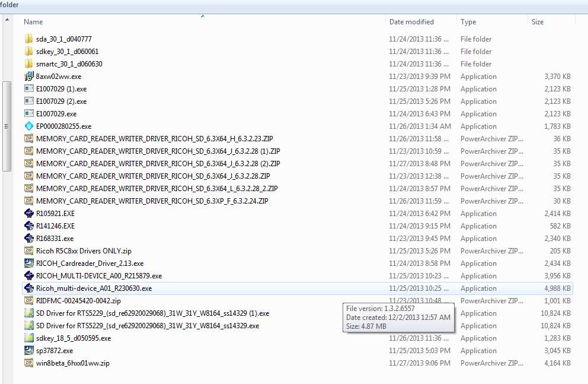
Task: Click the E1007029.exe file icon
Action: tap(29, 113)
